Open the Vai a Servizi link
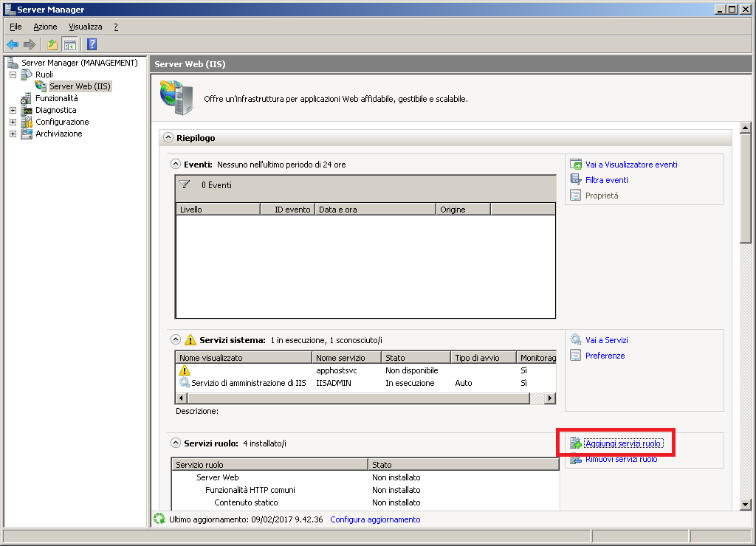This screenshot has width=756, height=546. 607,339
